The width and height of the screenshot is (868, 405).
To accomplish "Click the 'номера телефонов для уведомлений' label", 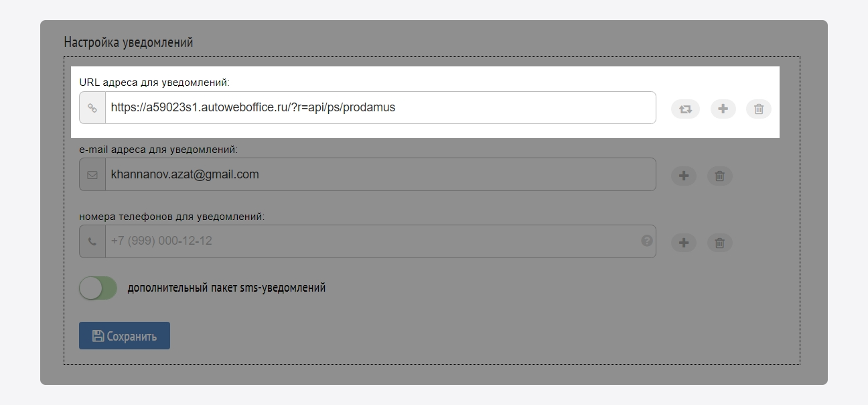I will click(x=171, y=217).
